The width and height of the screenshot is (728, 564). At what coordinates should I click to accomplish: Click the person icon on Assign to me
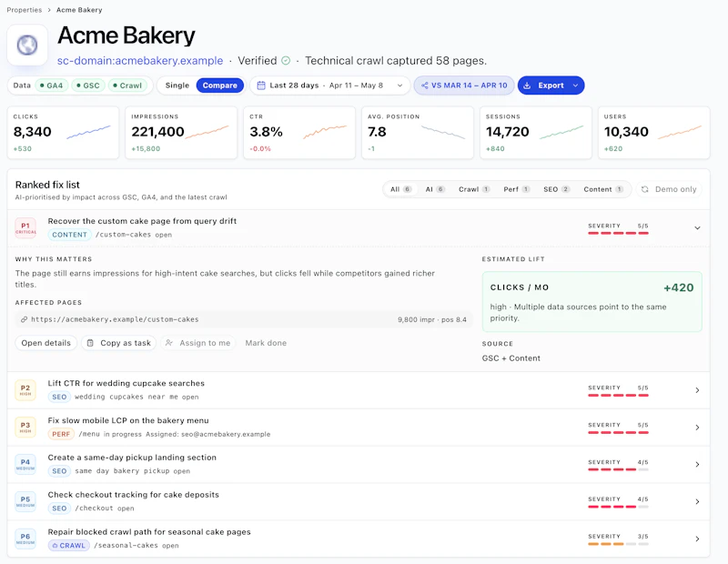click(x=169, y=343)
